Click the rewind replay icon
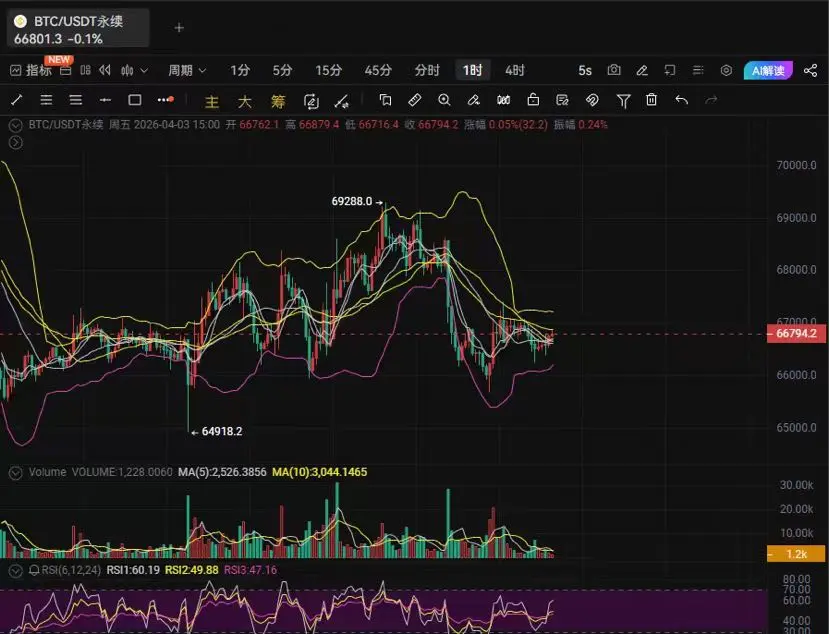This screenshot has height=634, width=829. (105, 70)
